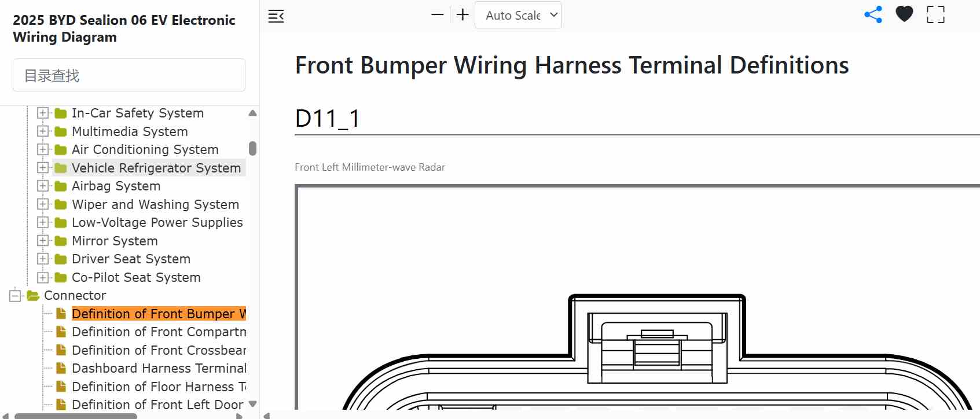This screenshot has height=419, width=980.
Task: Zoom in with the plus icon
Action: coord(463,15)
